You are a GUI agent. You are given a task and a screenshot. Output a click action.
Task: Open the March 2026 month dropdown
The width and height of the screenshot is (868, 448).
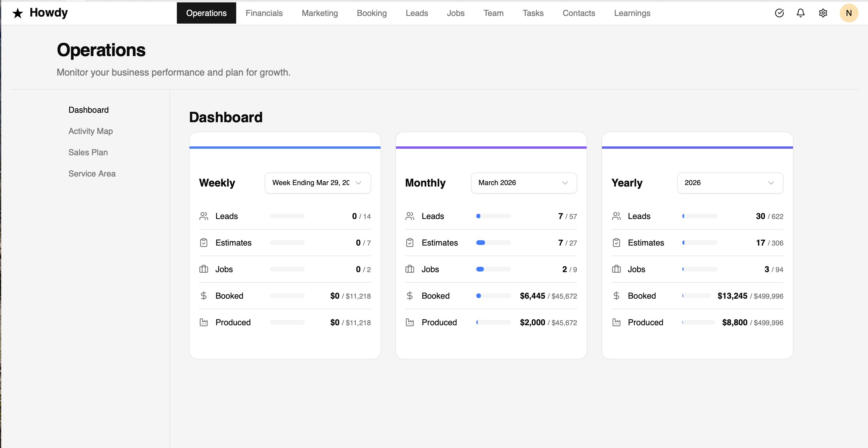(x=523, y=183)
